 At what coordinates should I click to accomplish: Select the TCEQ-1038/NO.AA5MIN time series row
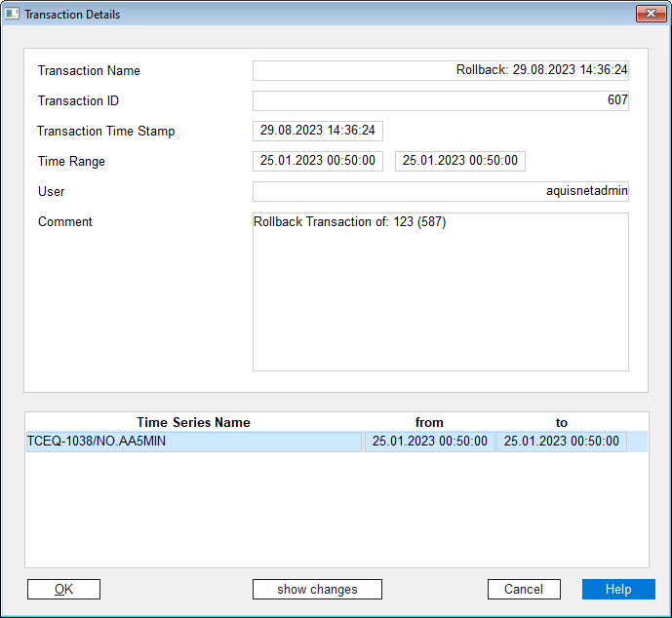(x=193, y=442)
